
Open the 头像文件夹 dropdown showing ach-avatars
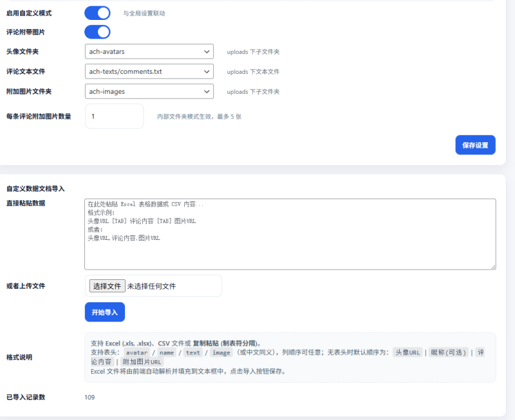click(x=149, y=51)
